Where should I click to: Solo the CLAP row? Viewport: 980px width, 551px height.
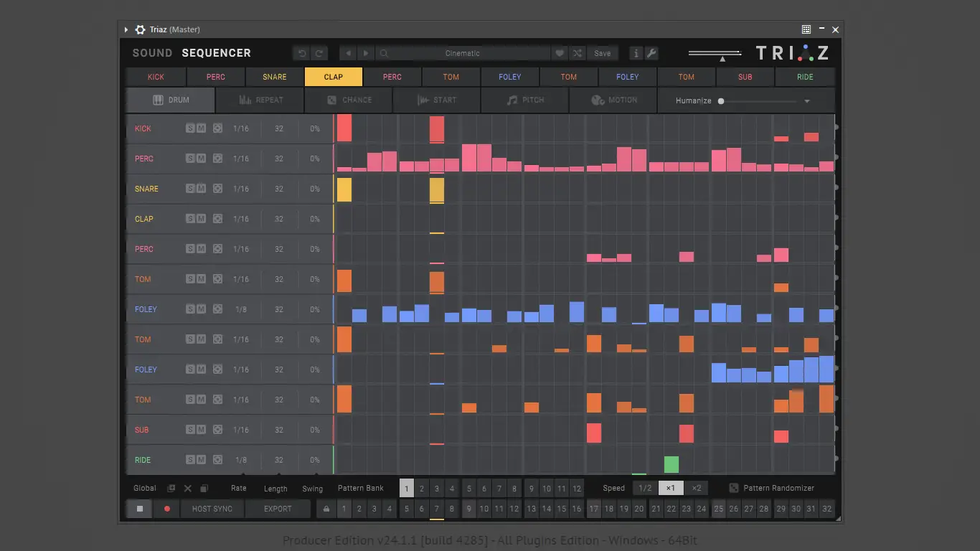pyautogui.click(x=190, y=219)
